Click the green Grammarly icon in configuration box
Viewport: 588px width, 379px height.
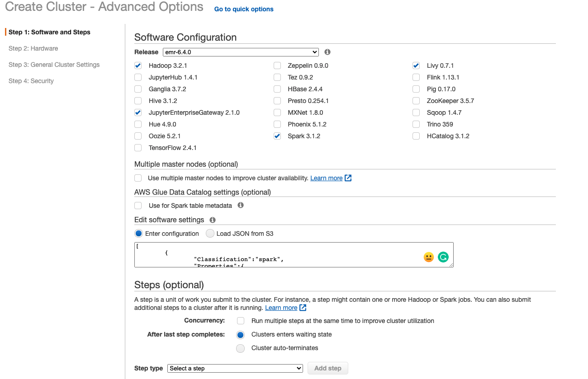(x=443, y=257)
